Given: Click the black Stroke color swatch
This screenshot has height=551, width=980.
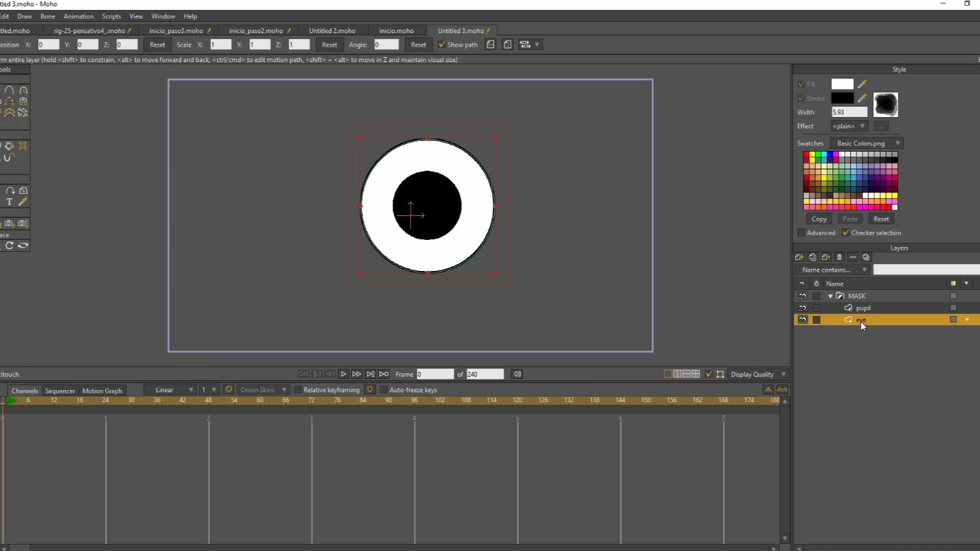Looking at the screenshot, I should pos(842,98).
